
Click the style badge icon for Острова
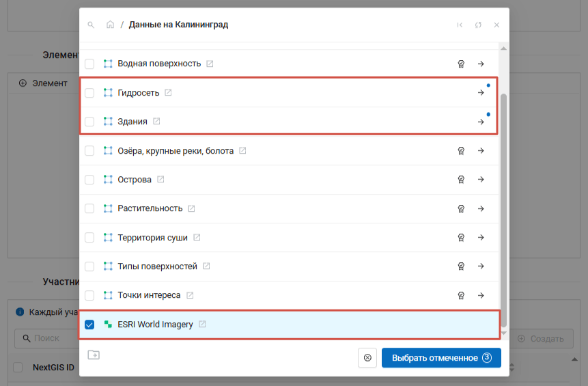click(x=461, y=180)
